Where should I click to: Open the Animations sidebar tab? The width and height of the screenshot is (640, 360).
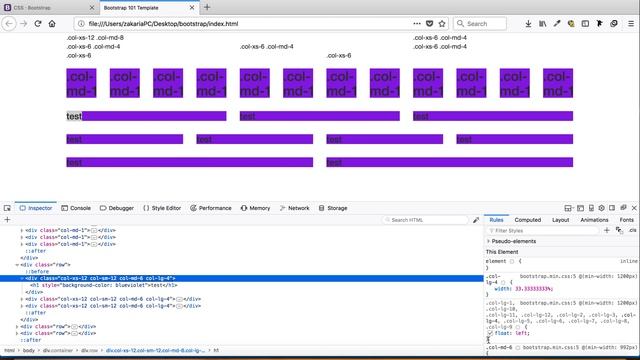pyautogui.click(x=594, y=220)
